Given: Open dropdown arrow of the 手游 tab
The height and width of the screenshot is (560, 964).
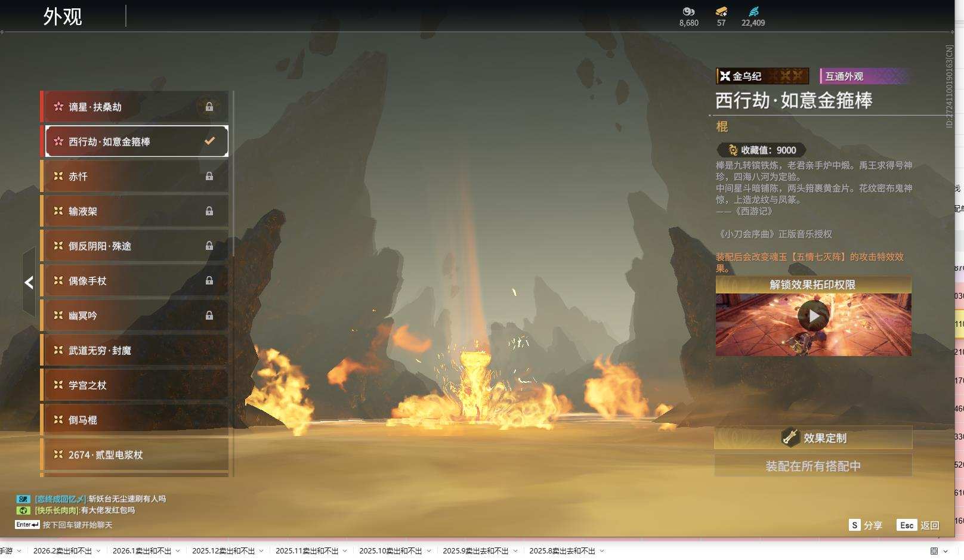Looking at the screenshot, I should (19, 551).
